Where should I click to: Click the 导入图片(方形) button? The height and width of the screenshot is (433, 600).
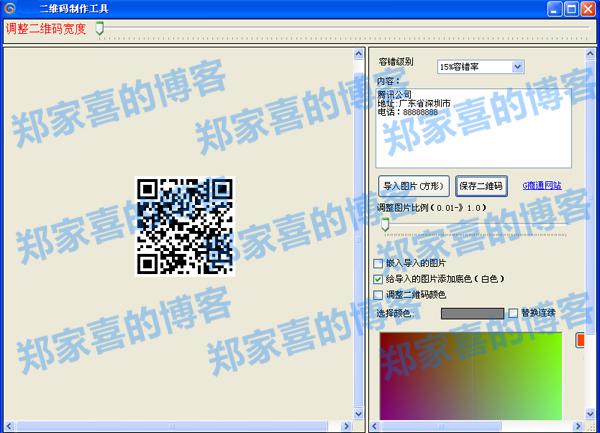point(413,186)
